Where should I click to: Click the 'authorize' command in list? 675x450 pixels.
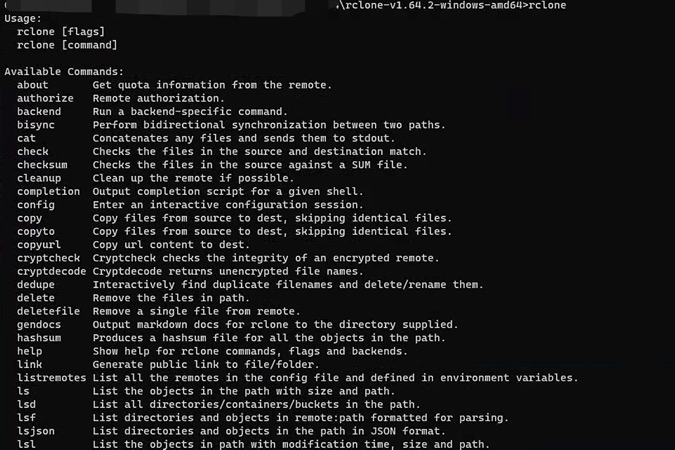pyautogui.click(x=45, y=98)
